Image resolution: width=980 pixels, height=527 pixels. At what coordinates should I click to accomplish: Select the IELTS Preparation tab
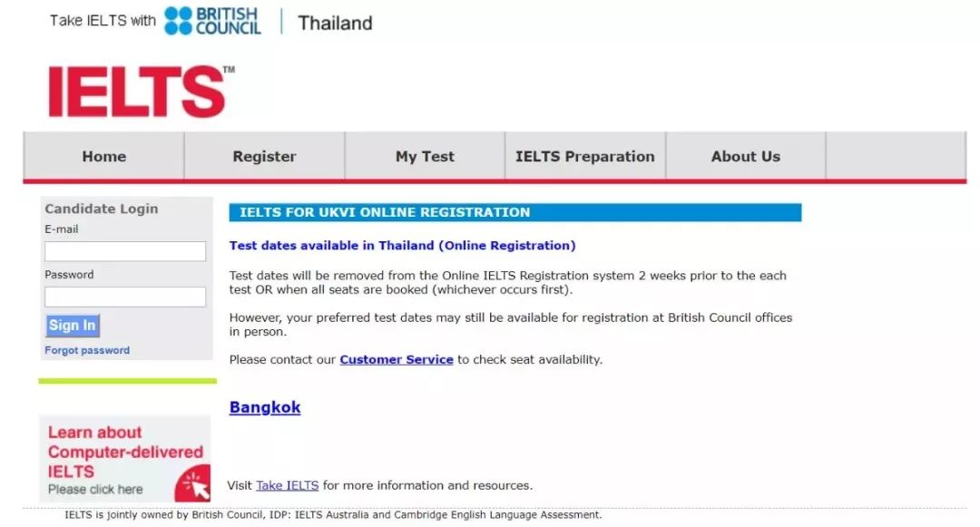pyautogui.click(x=584, y=156)
